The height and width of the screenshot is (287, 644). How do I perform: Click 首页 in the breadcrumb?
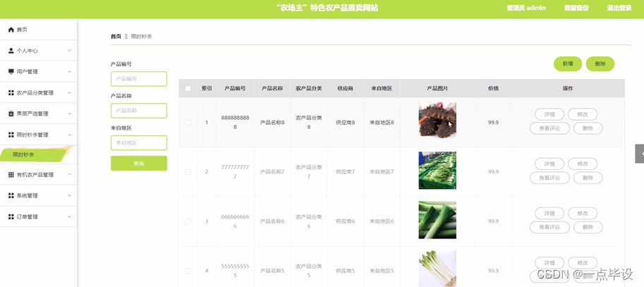[x=116, y=36]
